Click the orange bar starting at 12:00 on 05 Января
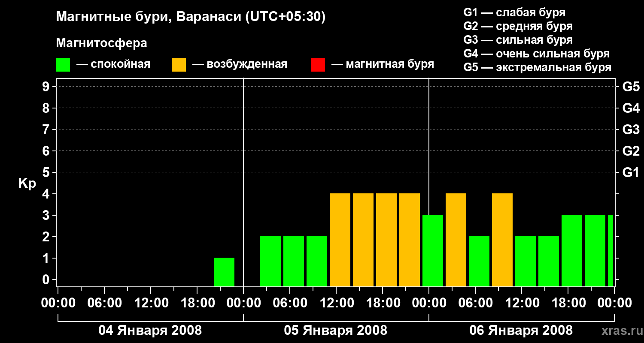The height and width of the screenshot is (343, 644). 340,240
